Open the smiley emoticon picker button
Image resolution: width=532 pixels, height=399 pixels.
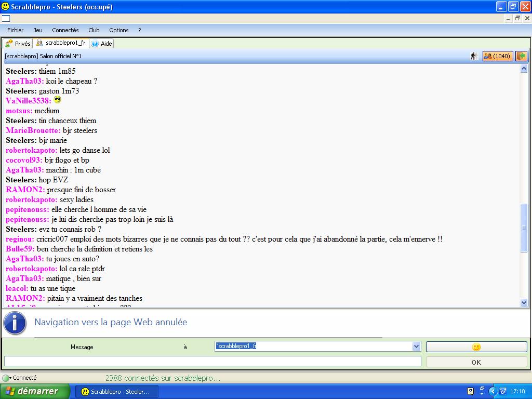(476, 347)
